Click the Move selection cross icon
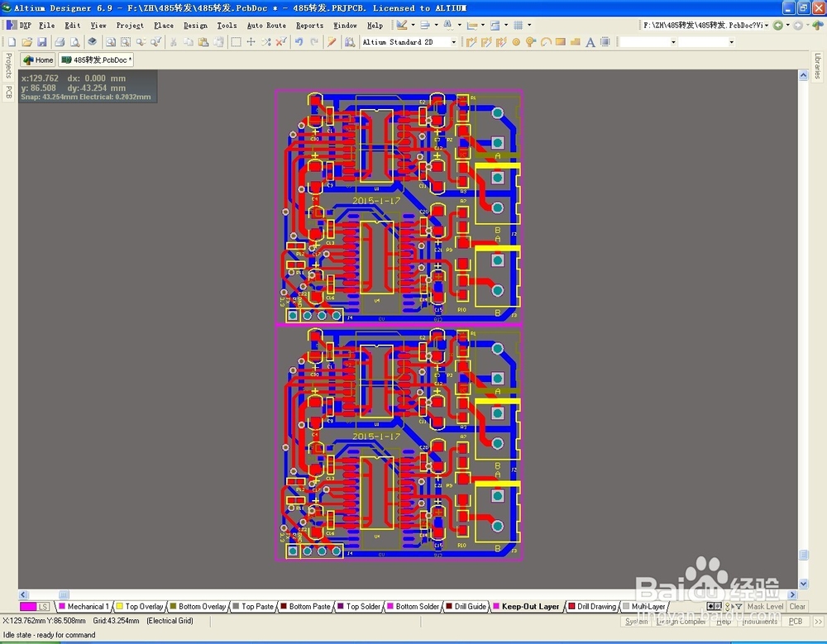Screen dimensions: 827x644 click(251, 41)
